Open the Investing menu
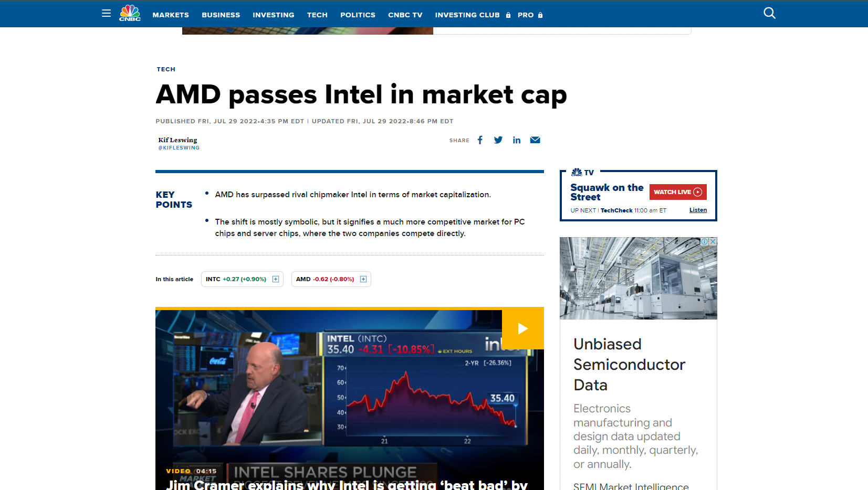This screenshot has height=490, width=868. coord(274,15)
